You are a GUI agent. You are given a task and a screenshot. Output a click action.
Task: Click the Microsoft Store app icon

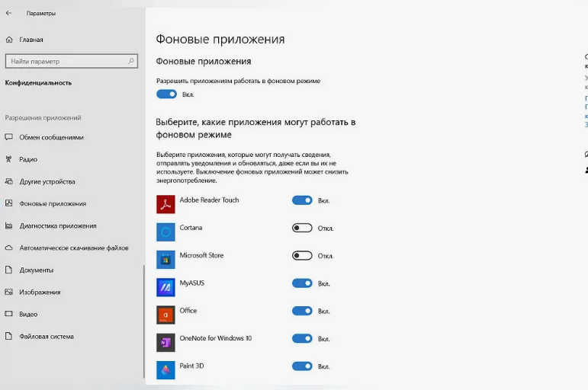[x=165, y=260]
